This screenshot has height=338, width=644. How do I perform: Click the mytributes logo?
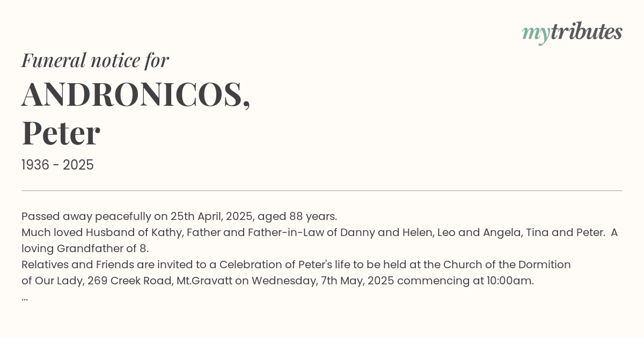[x=572, y=32]
